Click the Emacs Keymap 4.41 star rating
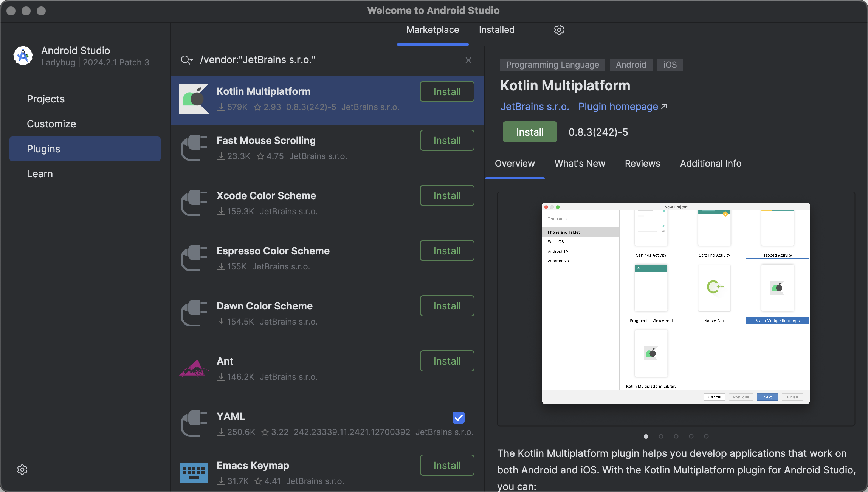This screenshot has width=868, height=492. click(268, 481)
